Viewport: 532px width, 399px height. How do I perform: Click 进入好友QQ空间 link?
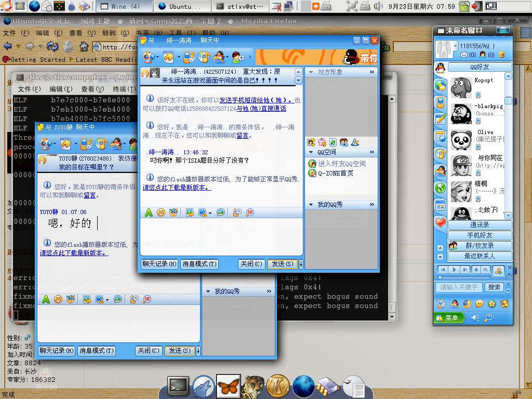342,164
